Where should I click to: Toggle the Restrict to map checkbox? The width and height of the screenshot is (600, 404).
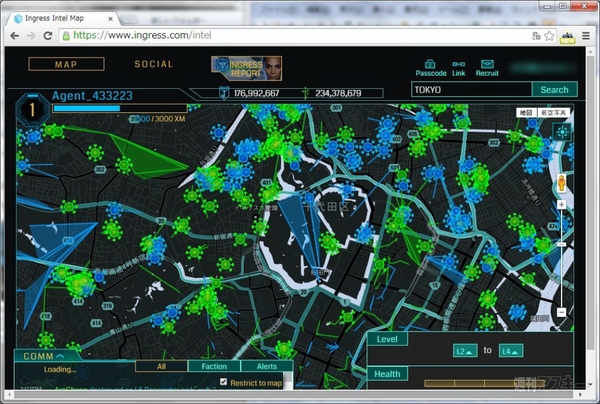tap(224, 382)
